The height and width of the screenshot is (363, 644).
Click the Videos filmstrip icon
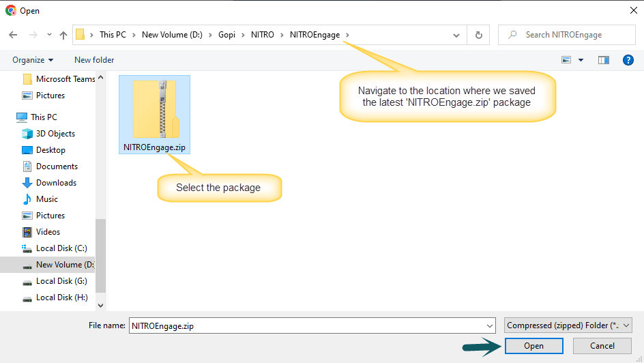27,232
